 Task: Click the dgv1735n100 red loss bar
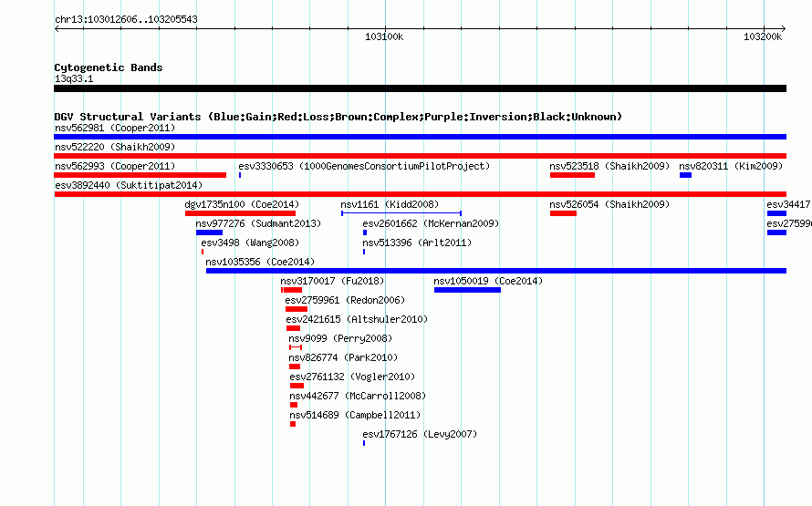[240, 213]
